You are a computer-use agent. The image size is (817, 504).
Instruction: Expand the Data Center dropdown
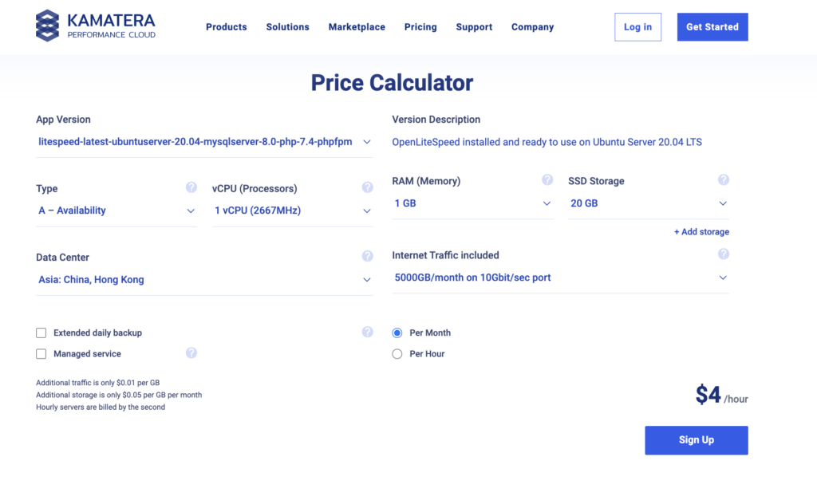pyautogui.click(x=203, y=280)
